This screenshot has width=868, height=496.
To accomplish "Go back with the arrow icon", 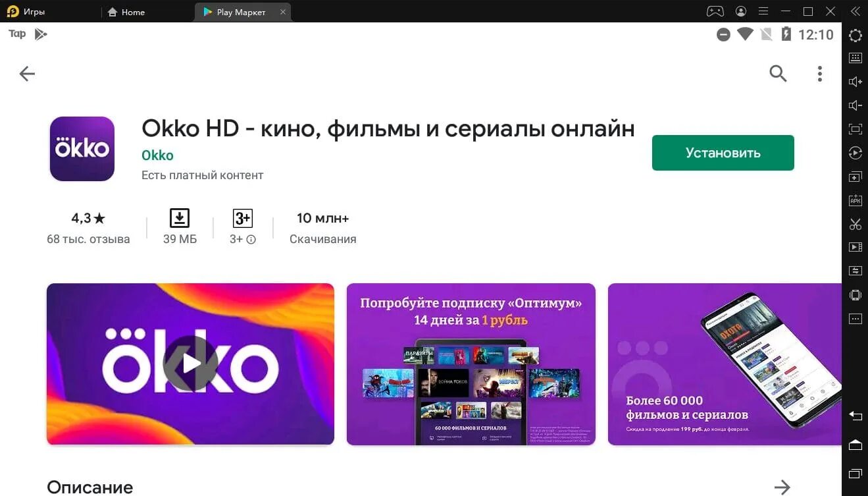I will click(27, 74).
